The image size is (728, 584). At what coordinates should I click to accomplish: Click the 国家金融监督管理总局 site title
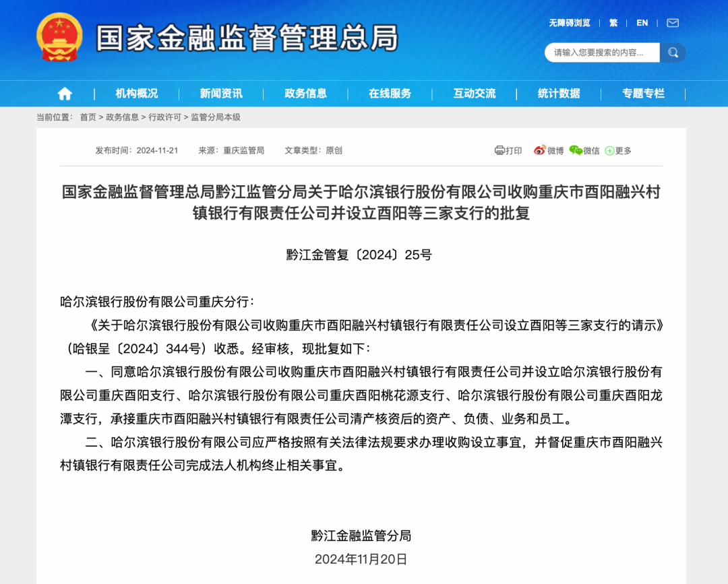pyautogui.click(x=247, y=38)
